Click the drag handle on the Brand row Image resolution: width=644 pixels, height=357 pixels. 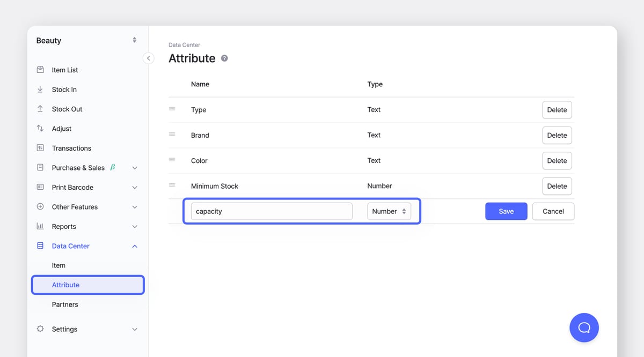(173, 135)
